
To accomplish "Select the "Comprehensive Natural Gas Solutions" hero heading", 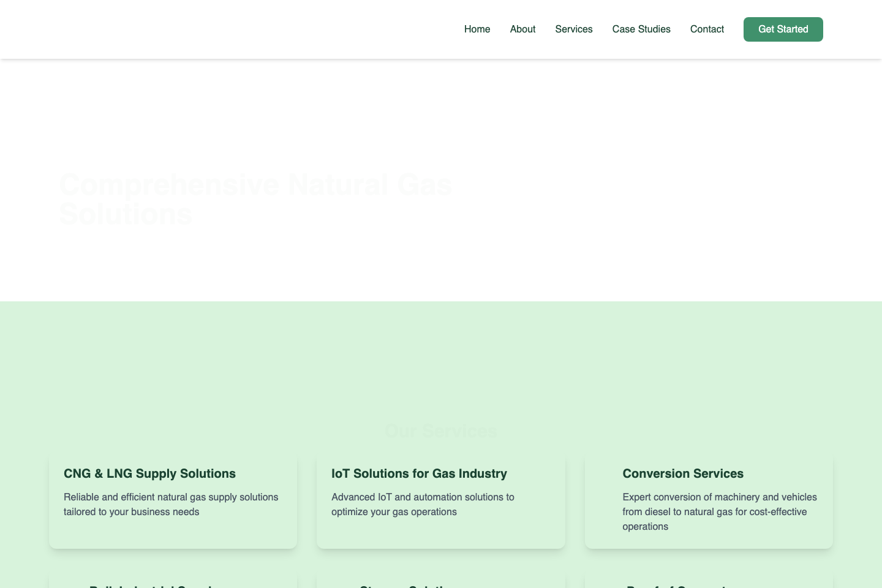I will (256, 199).
